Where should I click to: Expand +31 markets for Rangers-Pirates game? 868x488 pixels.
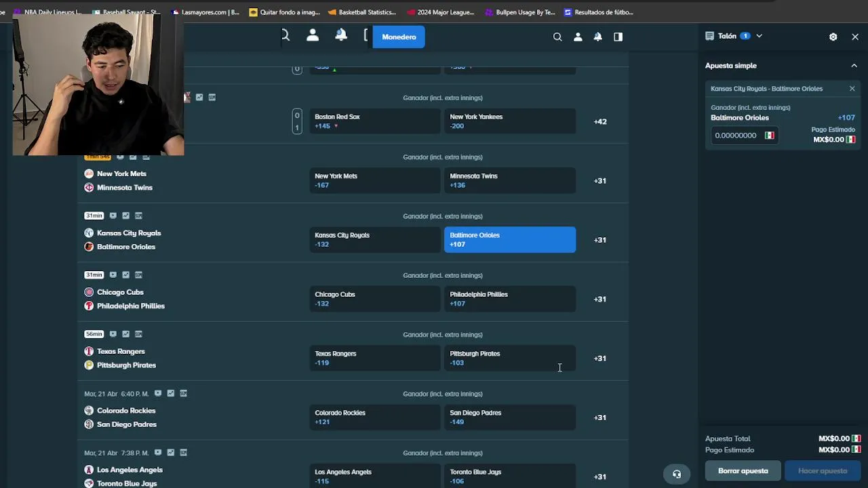pyautogui.click(x=600, y=358)
